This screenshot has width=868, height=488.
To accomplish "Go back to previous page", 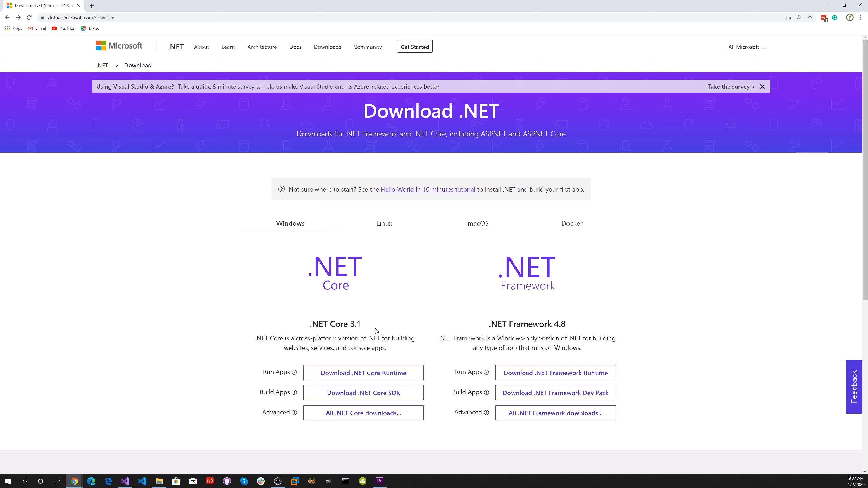I will pyautogui.click(x=7, y=18).
